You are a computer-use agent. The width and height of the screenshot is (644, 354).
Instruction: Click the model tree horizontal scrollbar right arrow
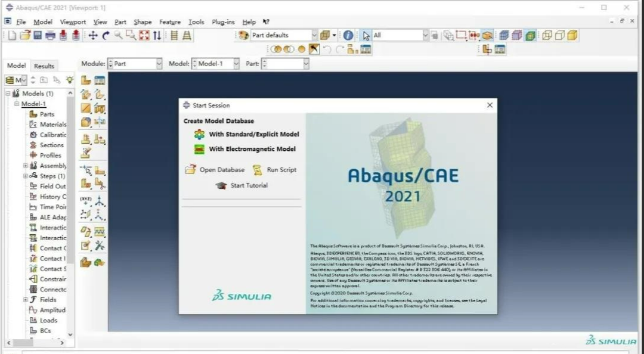pos(62,343)
